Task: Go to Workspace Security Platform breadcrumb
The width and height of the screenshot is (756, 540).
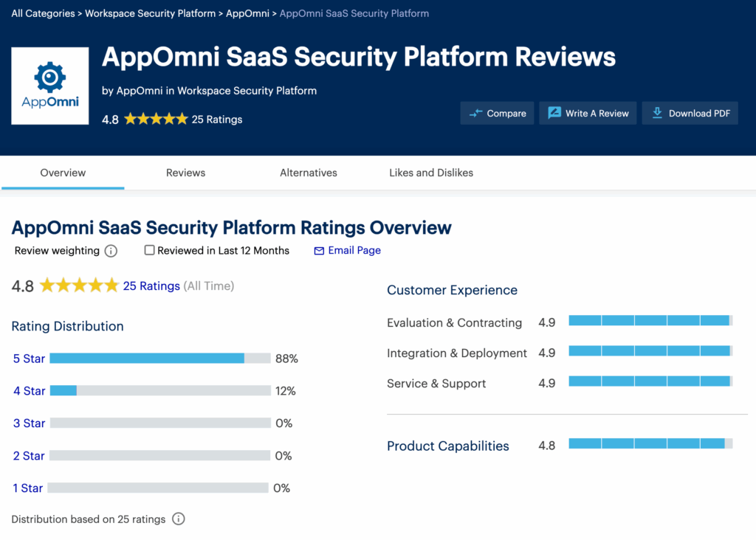Action: tap(150, 13)
